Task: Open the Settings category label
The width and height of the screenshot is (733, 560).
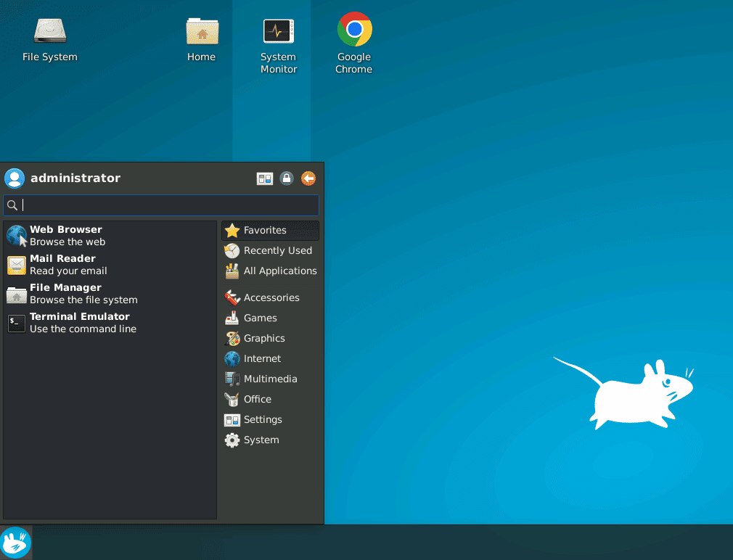Action: tap(263, 419)
